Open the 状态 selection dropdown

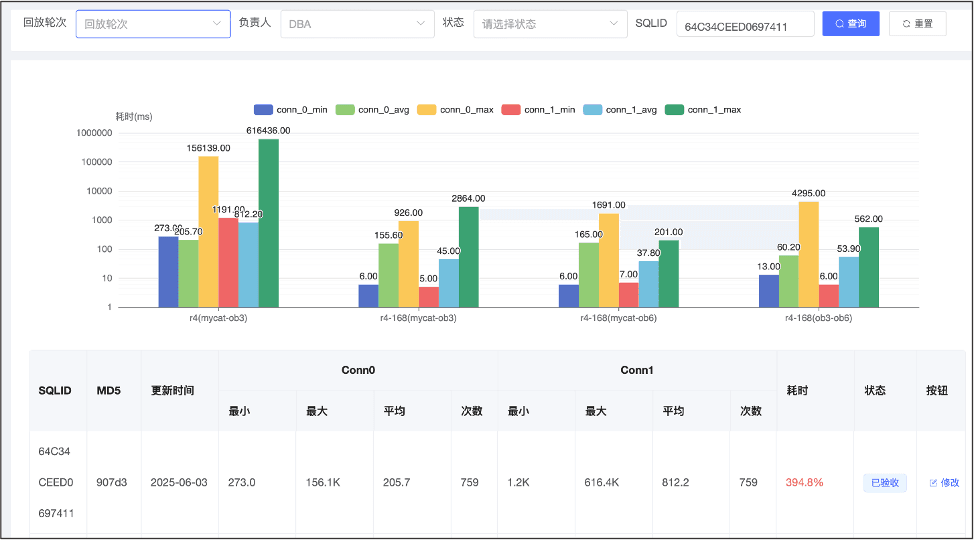click(550, 24)
